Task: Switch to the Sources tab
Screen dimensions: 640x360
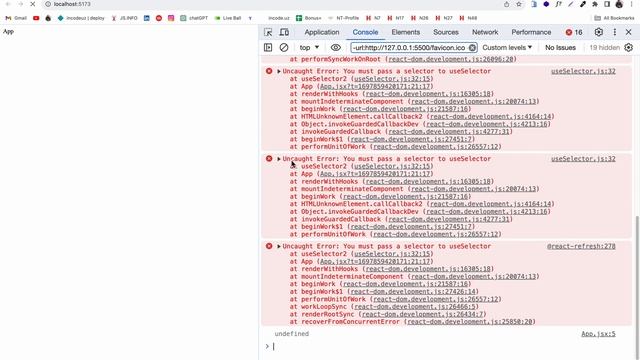Action: tap(446, 32)
